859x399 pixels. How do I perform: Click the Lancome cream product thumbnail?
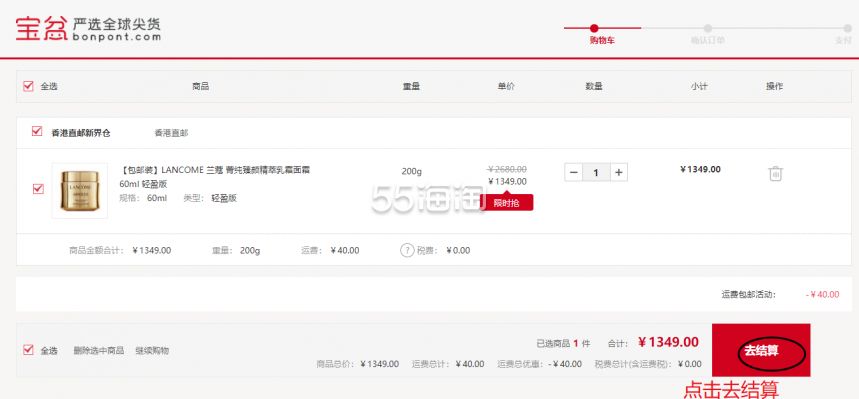[x=80, y=190]
